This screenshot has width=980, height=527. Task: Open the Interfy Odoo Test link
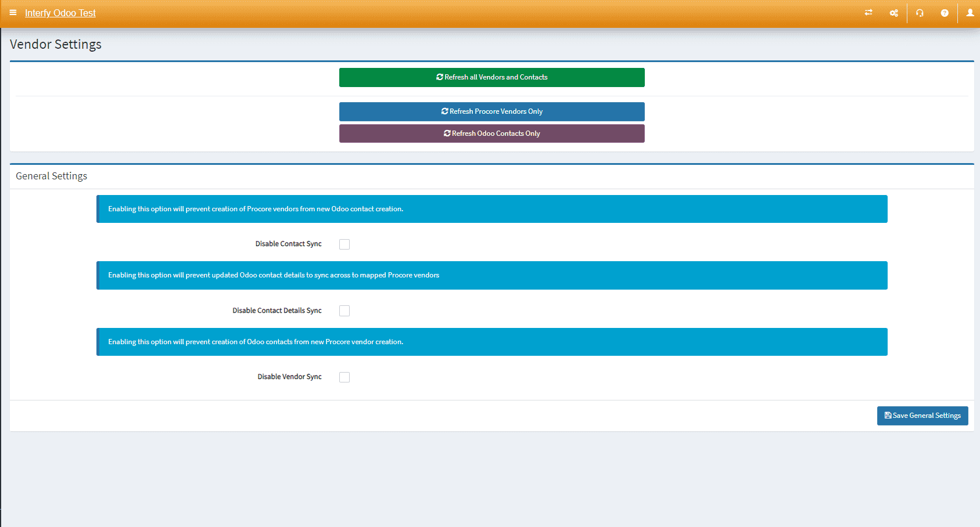pos(60,13)
